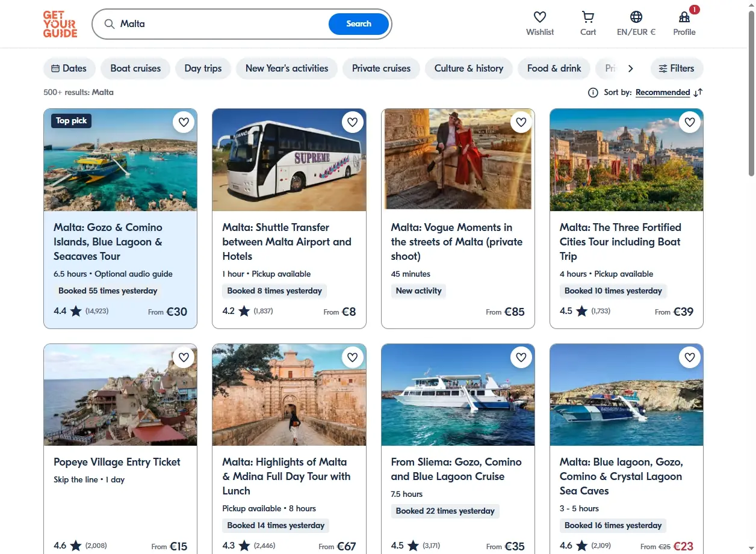
Task: Click the Popeye Village thumbnail image
Action: click(120, 395)
